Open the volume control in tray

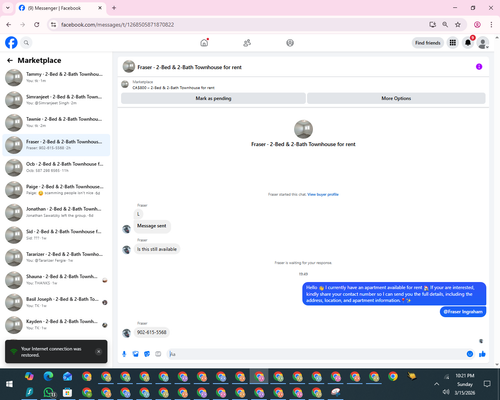[446, 392]
